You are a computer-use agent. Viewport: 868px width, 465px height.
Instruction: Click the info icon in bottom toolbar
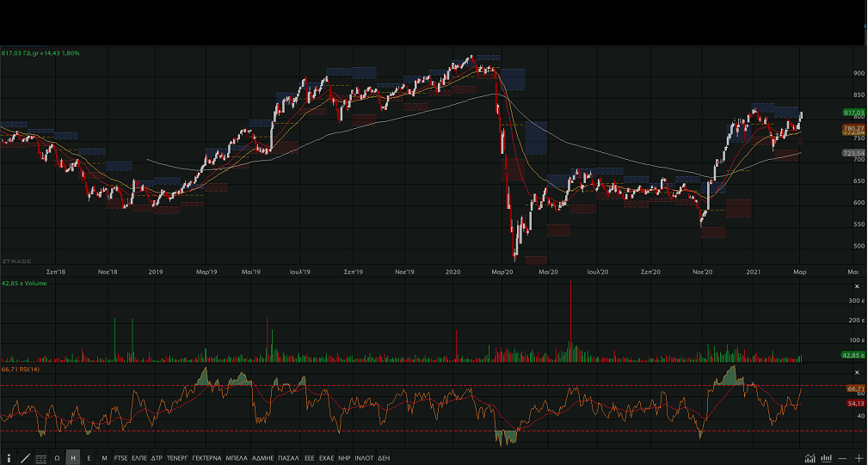point(9,458)
